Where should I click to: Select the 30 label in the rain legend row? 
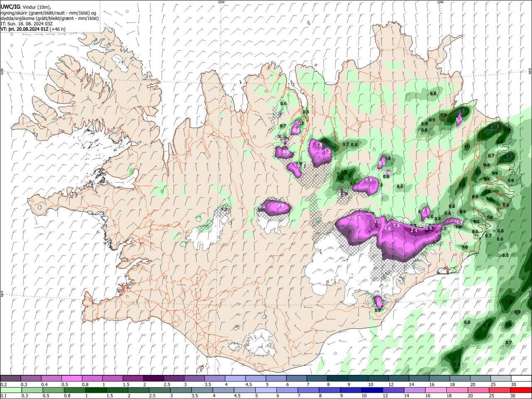[x=514, y=396]
